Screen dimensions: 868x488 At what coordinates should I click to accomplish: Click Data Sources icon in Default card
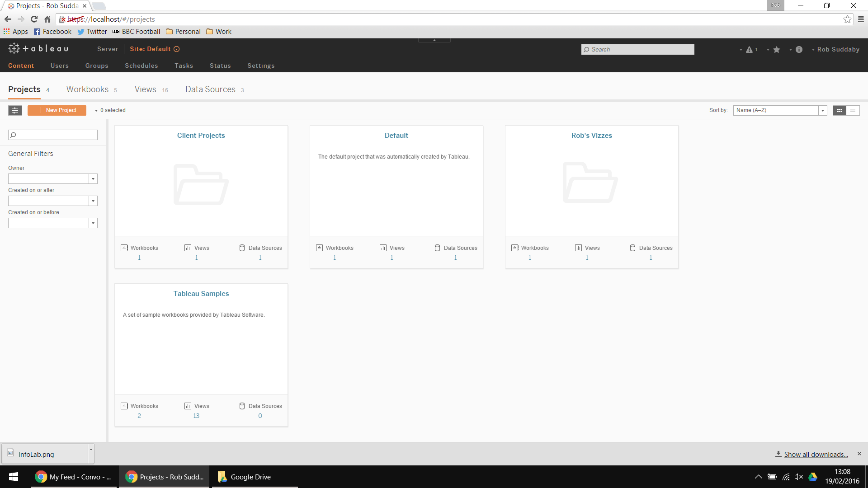pyautogui.click(x=438, y=248)
